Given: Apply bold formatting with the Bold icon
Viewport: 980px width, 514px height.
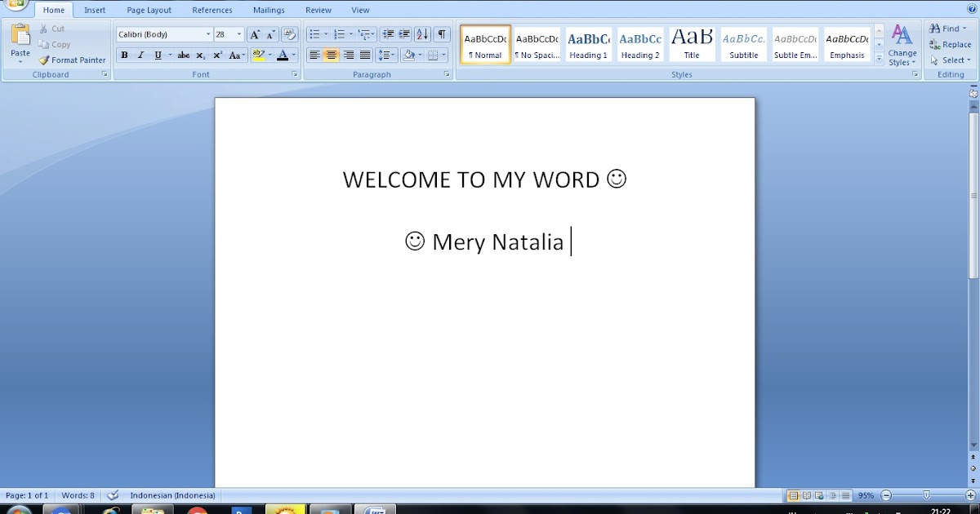Looking at the screenshot, I should click(x=124, y=55).
